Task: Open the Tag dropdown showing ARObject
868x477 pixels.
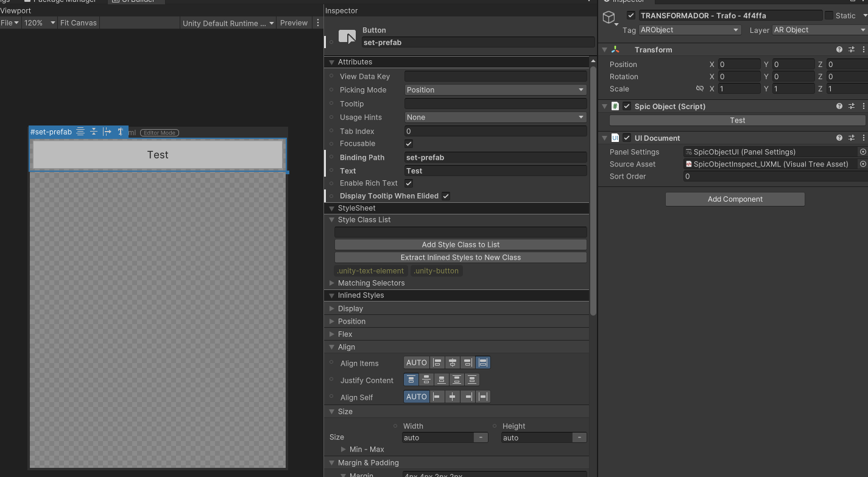Action: (x=689, y=30)
